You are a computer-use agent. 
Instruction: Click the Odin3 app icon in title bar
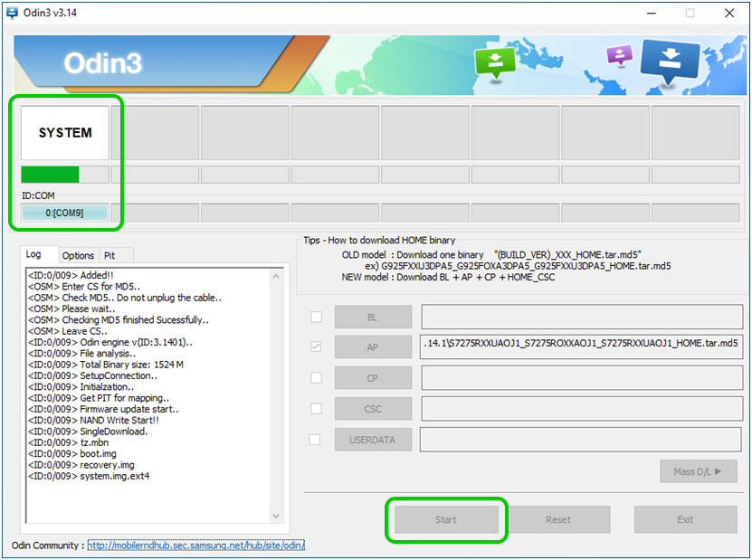[13, 13]
